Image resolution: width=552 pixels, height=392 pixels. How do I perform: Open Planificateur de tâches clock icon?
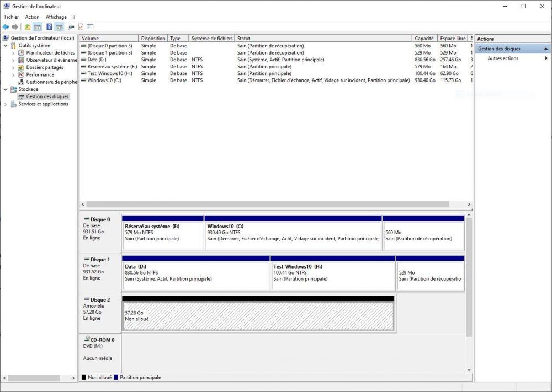(22, 53)
